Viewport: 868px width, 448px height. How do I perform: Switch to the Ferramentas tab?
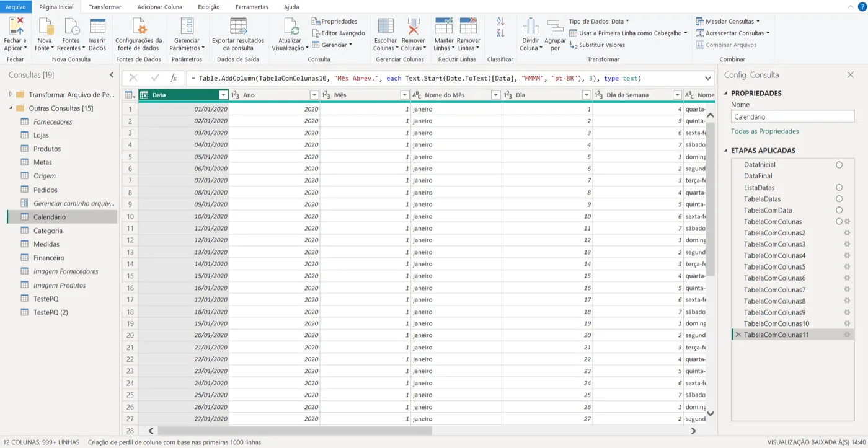click(x=252, y=7)
